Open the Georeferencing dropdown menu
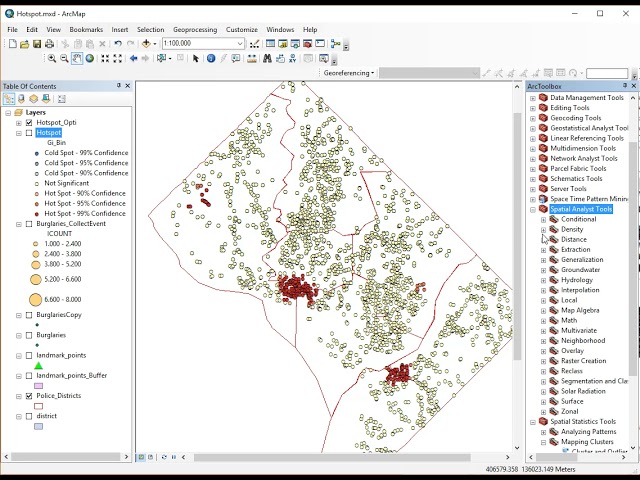Image resolution: width=640 pixels, height=480 pixels. pyautogui.click(x=349, y=73)
